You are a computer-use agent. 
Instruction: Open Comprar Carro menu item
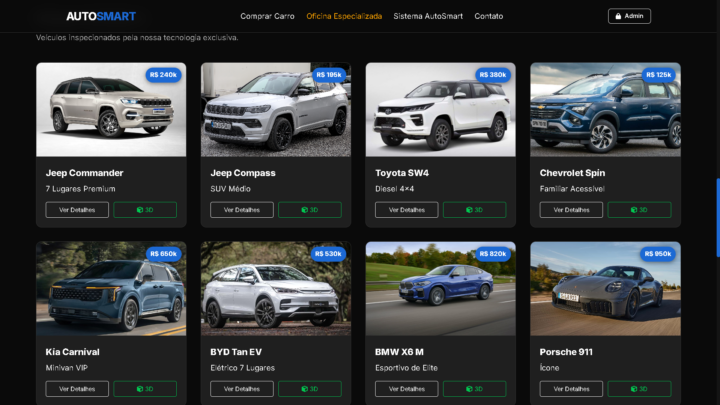tap(269, 16)
